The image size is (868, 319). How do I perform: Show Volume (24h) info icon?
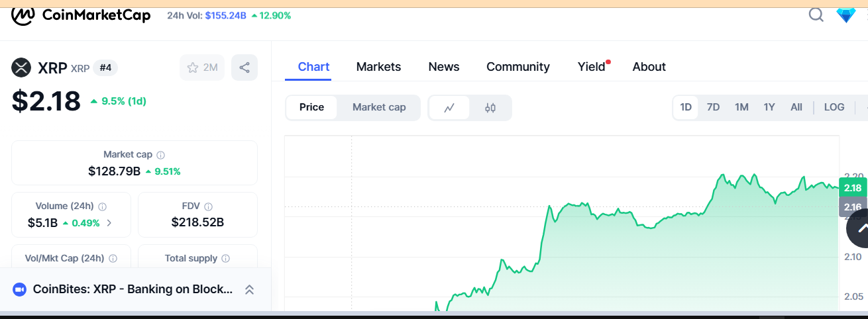(x=102, y=206)
